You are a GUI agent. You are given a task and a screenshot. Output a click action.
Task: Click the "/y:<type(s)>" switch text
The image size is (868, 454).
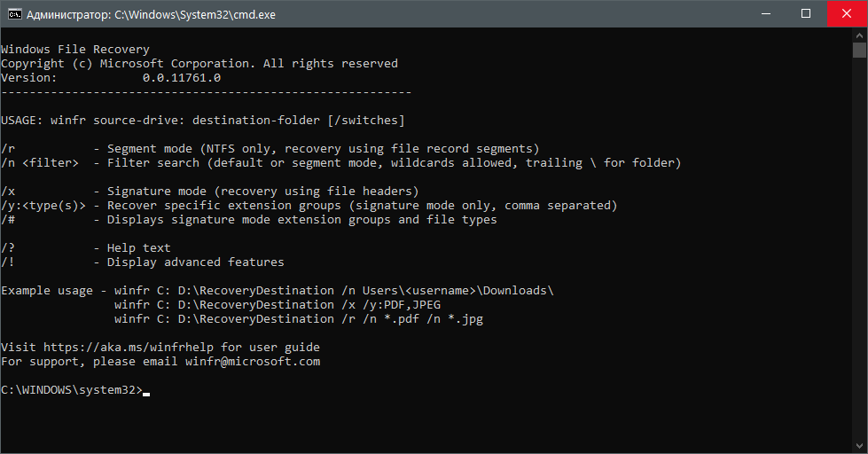click(x=43, y=206)
